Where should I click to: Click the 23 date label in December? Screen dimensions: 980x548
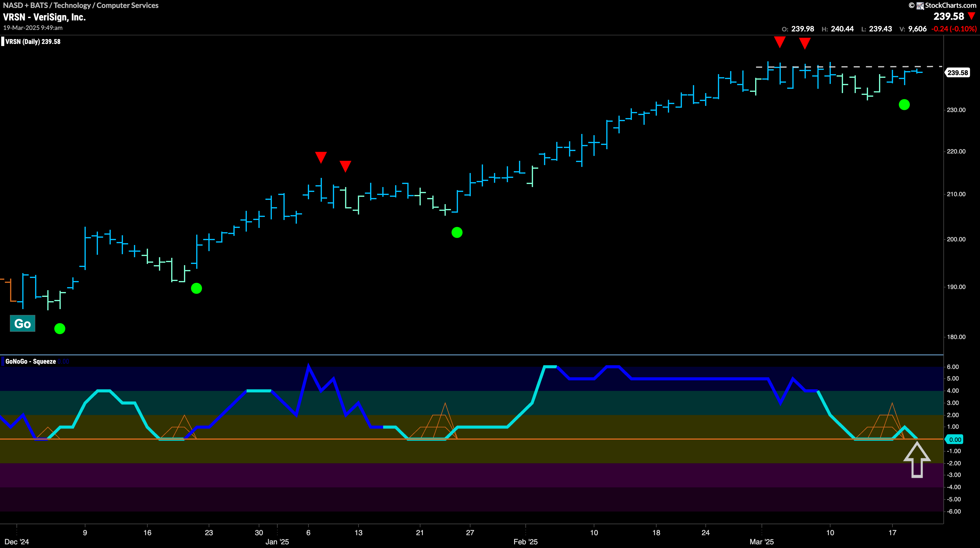[x=209, y=533]
